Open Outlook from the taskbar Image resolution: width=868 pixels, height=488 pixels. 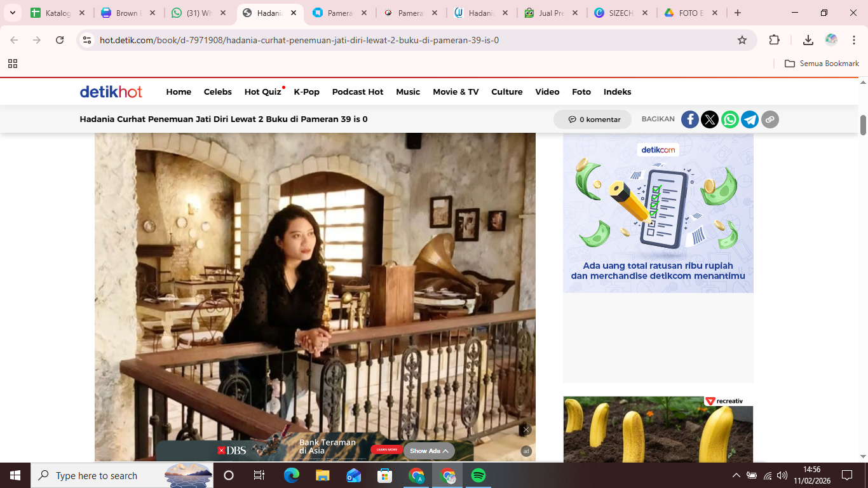point(354,475)
